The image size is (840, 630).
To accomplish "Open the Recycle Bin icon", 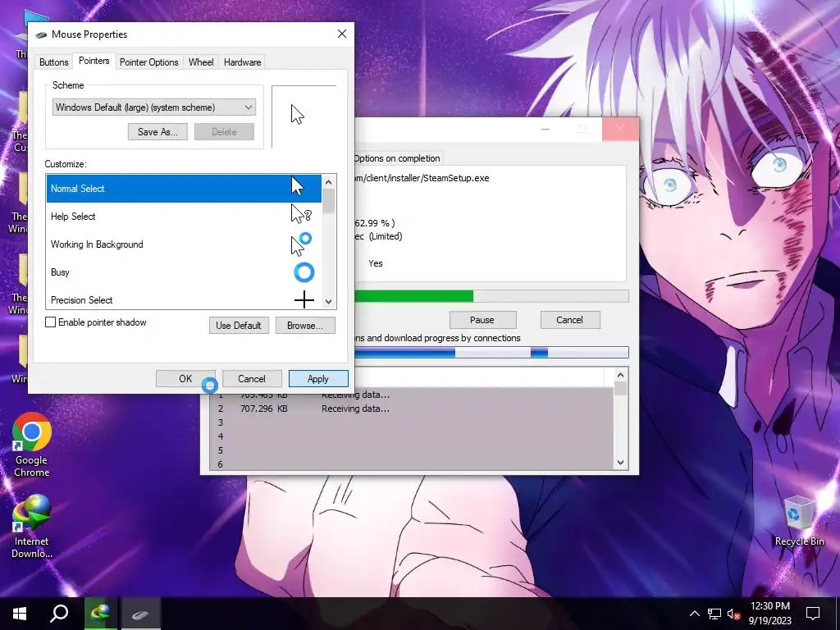I will pos(799,522).
